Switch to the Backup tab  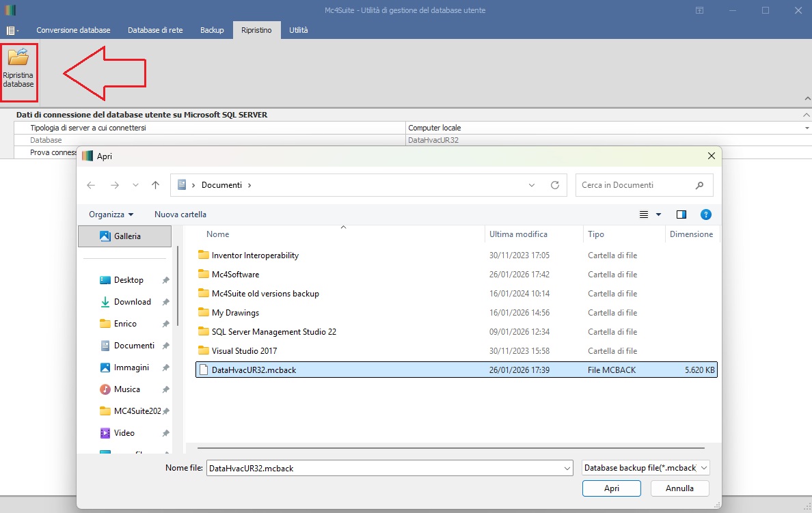[212, 30]
